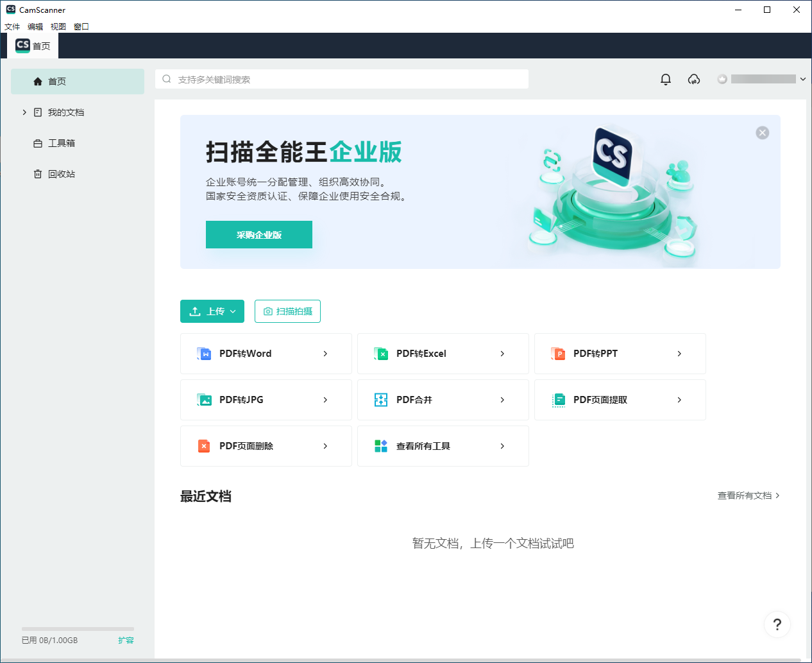812x663 pixels.
Task: Click the keyword search input field
Action: coord(346,79)
